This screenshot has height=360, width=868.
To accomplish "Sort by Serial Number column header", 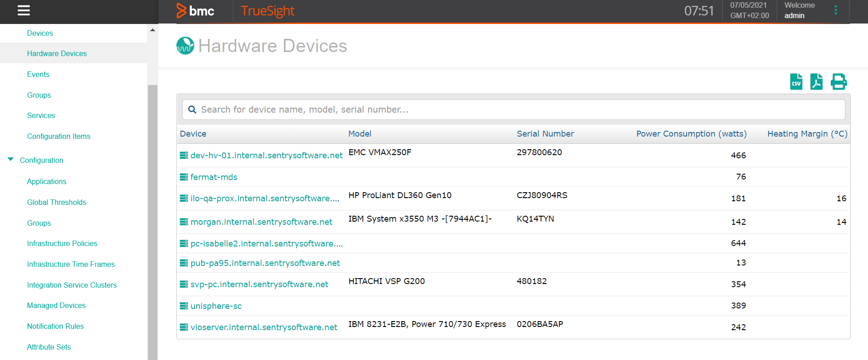I will point(545,134).
